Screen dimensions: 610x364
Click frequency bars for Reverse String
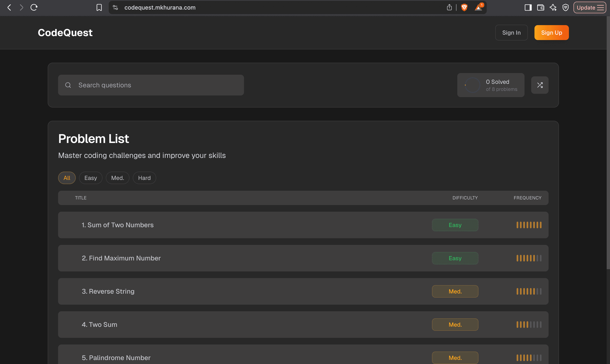click(x=529, y=291)
